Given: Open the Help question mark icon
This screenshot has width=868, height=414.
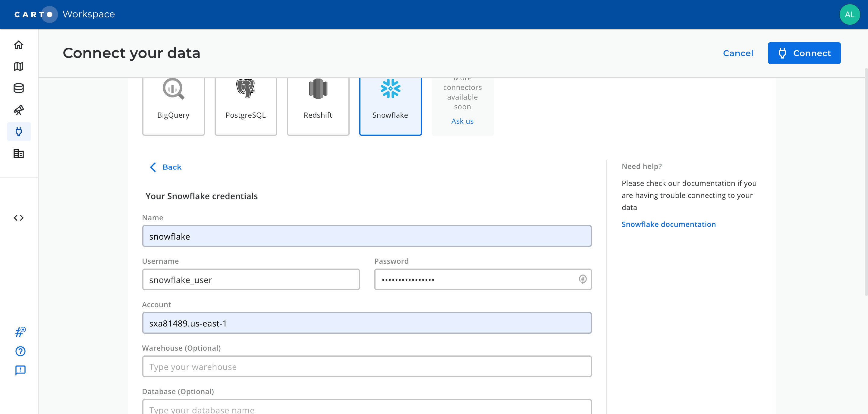Looking at the screenshot, I should [x=20, y=351].
